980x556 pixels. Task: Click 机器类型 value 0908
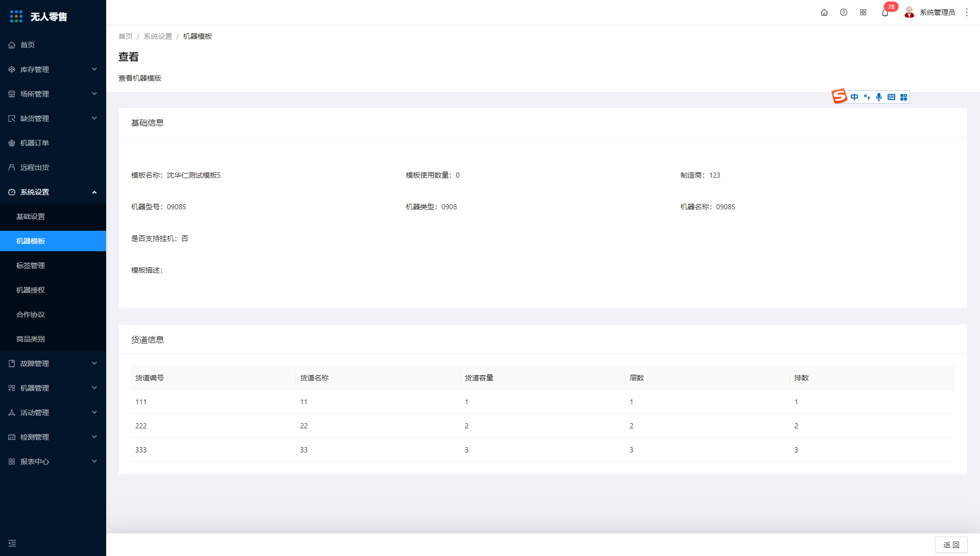tap(449, 207)
